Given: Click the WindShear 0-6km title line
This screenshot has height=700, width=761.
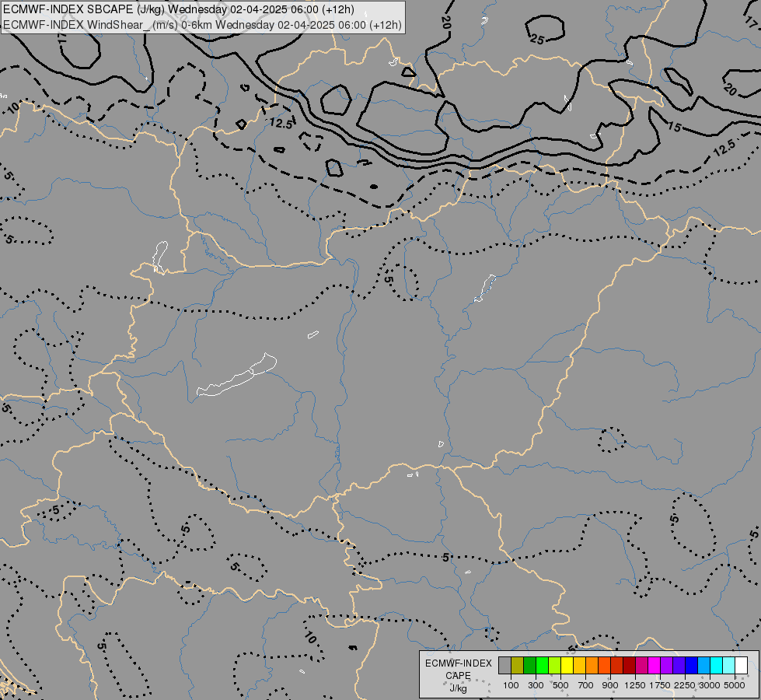Looking at the screenshot, I should 202,25.
